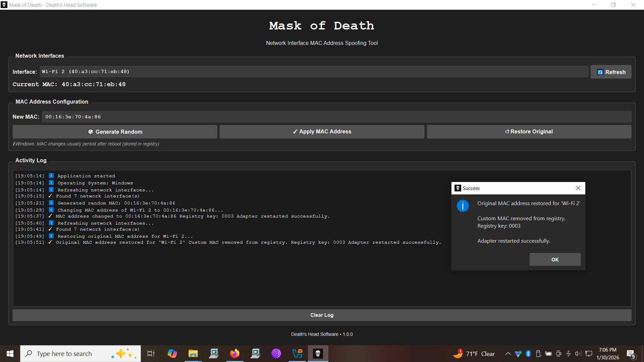Screen dimensions: 644x362
Task: Click the Bluetooth tray icon
Action: pyautogui.click(x=528, y=354)
